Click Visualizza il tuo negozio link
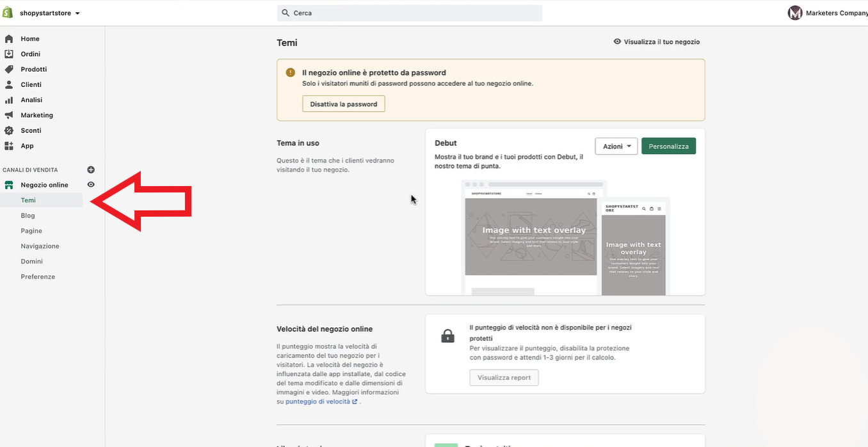868x447 pixels. point(657,42)
